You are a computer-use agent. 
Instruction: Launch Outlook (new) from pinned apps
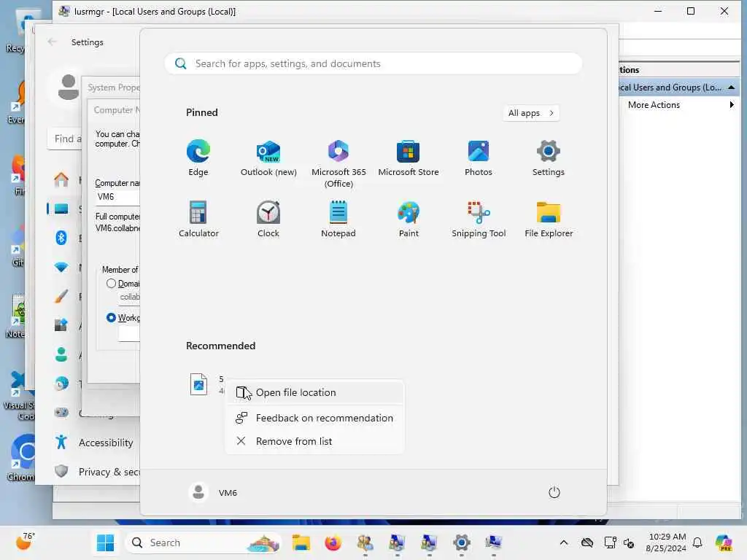[268, 158]
